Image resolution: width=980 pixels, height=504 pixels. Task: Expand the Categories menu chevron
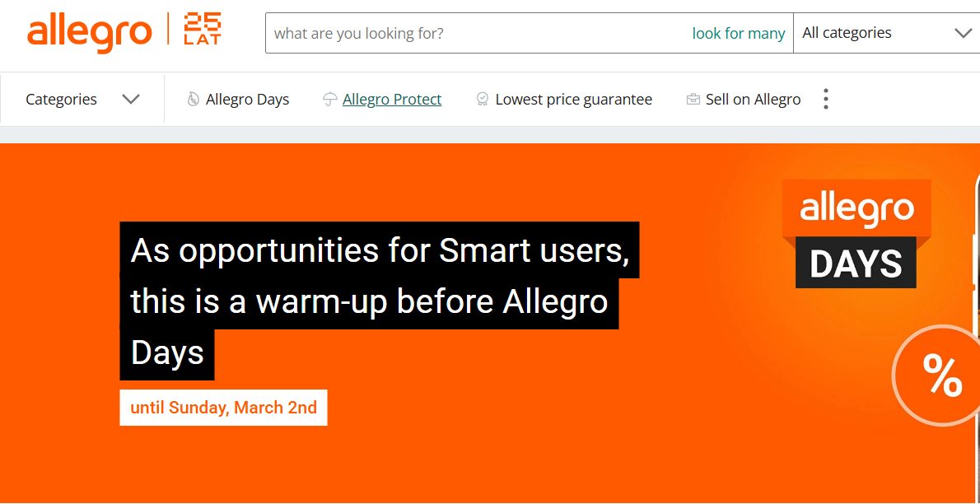tap(130, 100)
